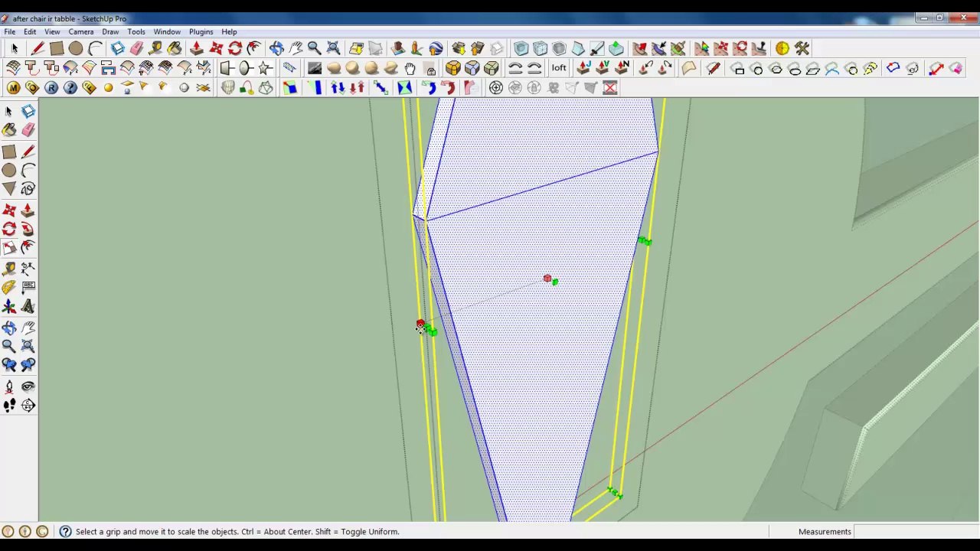Click the joint push pull J icon
The image size is (980, 551).
[x=584, y=68]
